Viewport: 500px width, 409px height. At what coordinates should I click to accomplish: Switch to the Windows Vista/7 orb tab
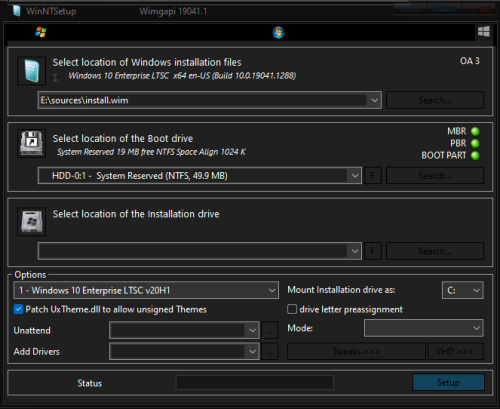point(278,33)
